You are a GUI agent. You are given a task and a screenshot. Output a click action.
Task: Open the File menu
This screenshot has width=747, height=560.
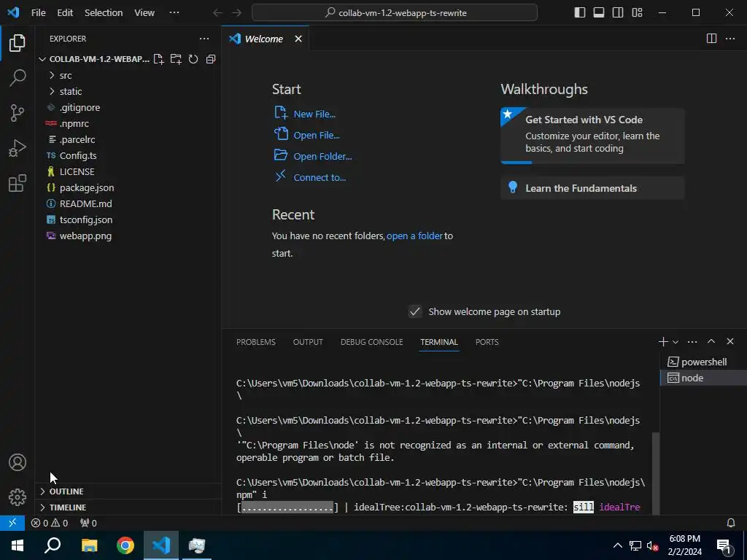click(x=39, y=13)
